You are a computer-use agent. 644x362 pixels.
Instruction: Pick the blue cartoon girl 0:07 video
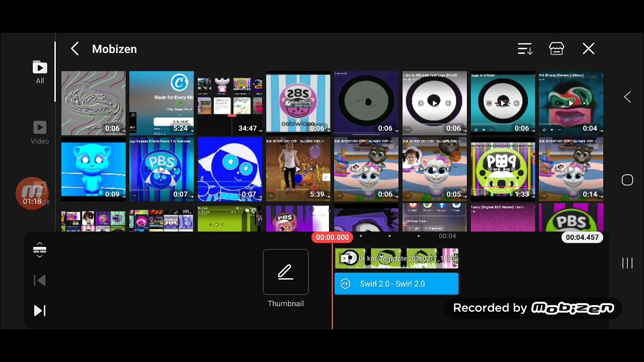(x=230, y=169)
